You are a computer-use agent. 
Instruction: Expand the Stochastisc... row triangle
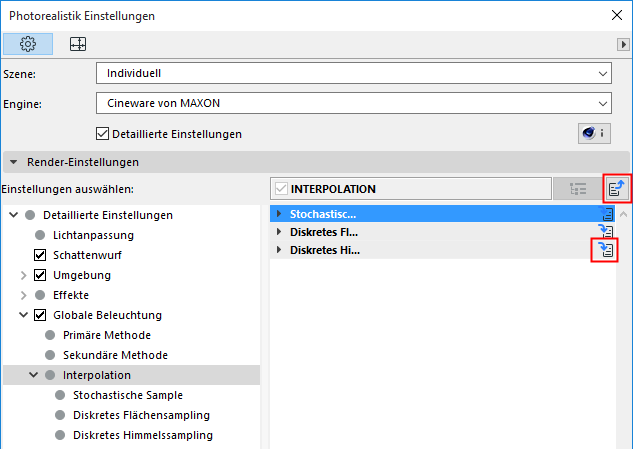tap(279, 214)
